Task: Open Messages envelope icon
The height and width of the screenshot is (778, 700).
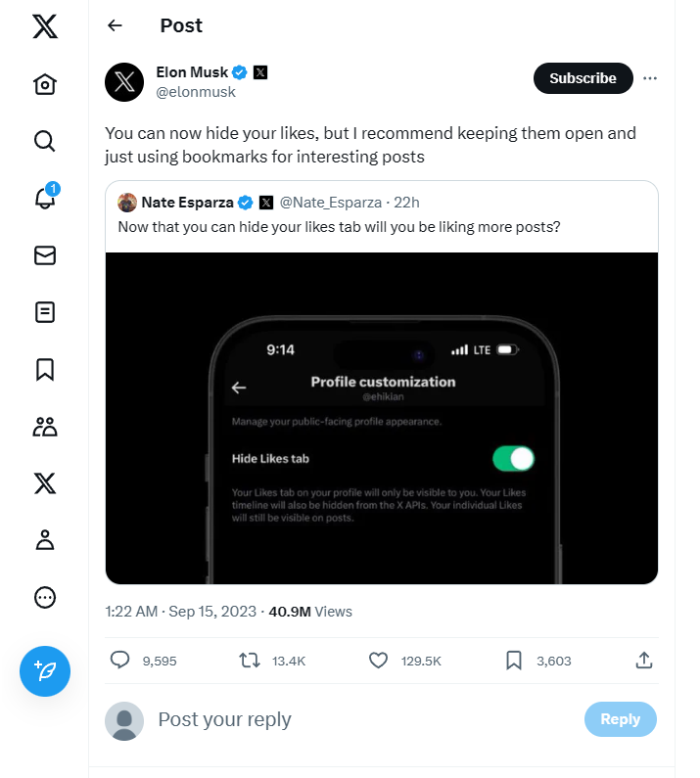Action: [45, 255]
